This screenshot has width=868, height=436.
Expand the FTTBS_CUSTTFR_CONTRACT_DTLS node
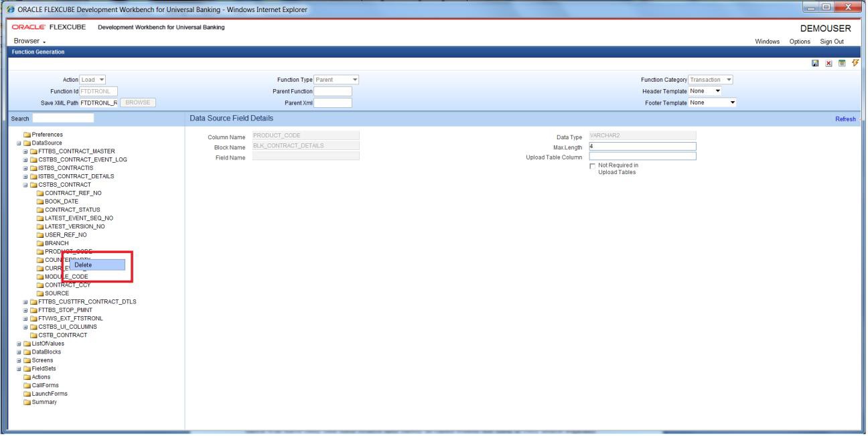click(x=25, y=301)
